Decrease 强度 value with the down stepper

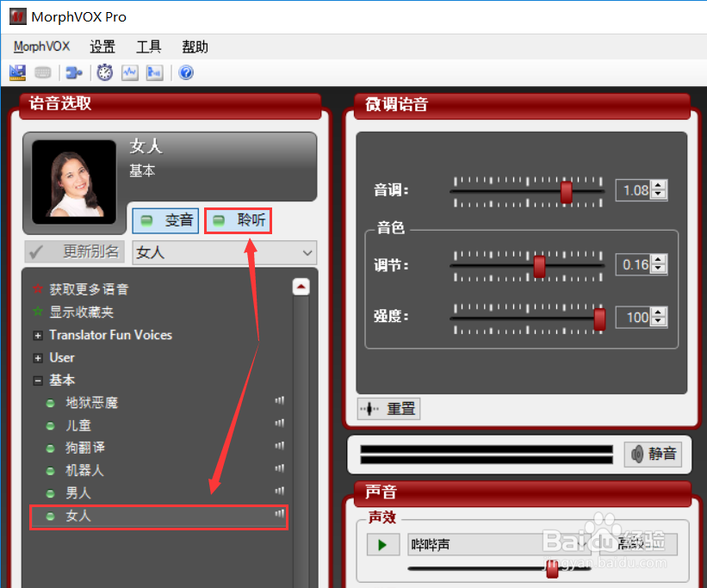[x=658, y=321]
